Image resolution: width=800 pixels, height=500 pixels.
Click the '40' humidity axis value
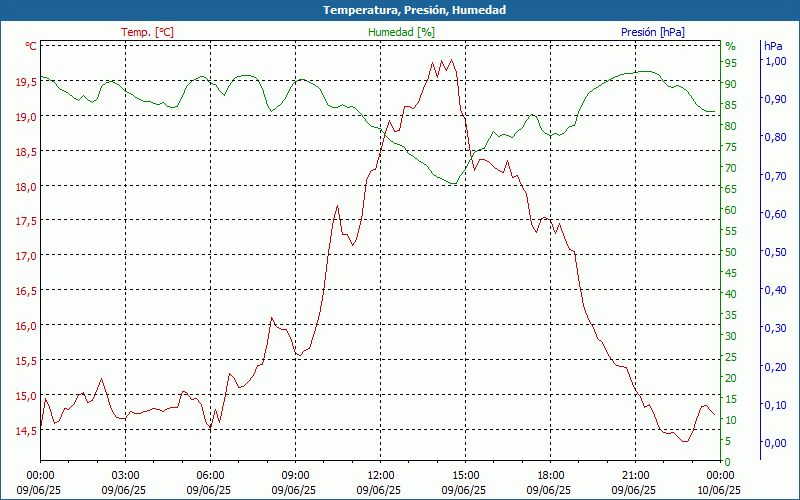[x=731, y=294]
